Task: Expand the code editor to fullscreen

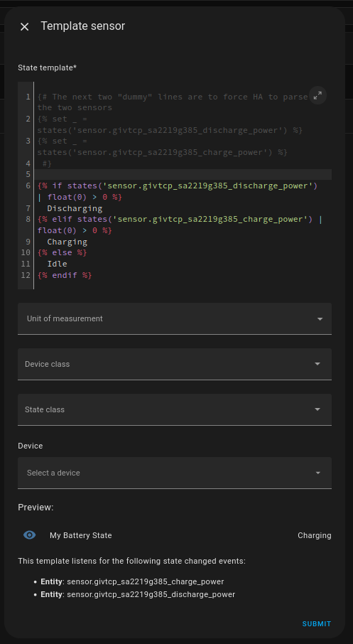Action: click(317, 95)
